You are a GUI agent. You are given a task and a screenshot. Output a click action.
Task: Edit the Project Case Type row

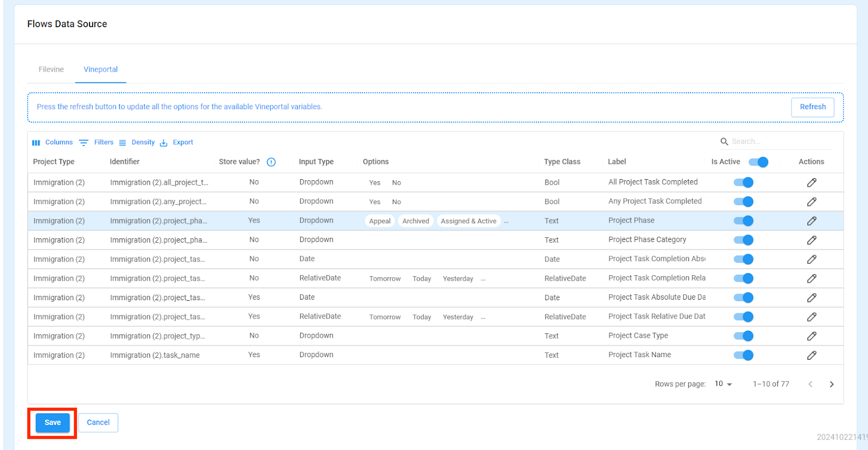812,336
